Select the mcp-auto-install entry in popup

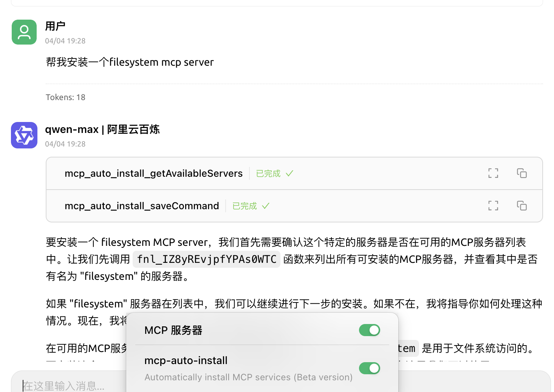pos(186,361)
